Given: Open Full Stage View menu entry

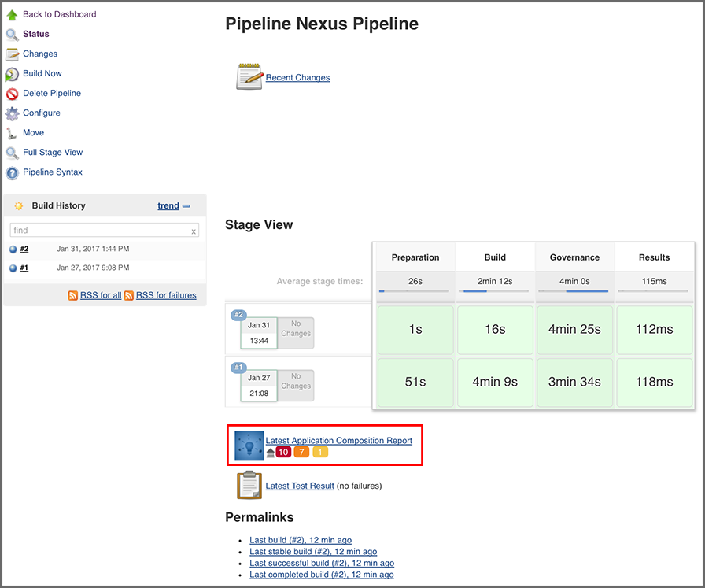Looking at the screenshot, I should pyautogui.click(x=53, y=153).
